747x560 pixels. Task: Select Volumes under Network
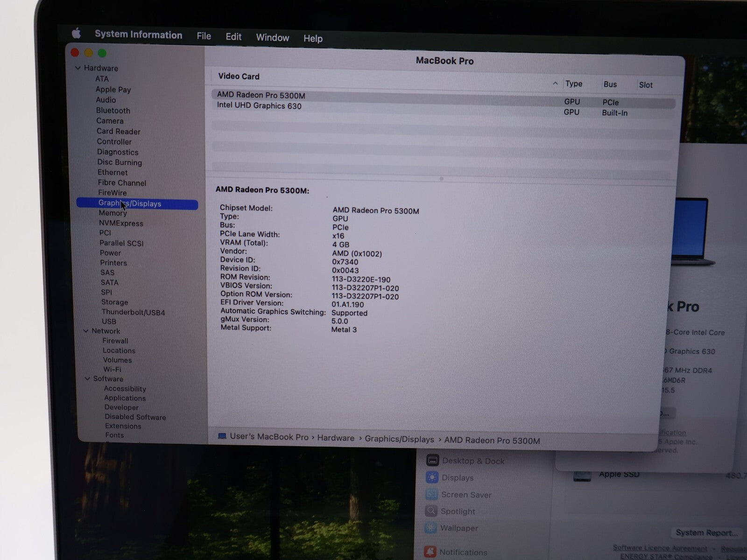tap(117, 360)
